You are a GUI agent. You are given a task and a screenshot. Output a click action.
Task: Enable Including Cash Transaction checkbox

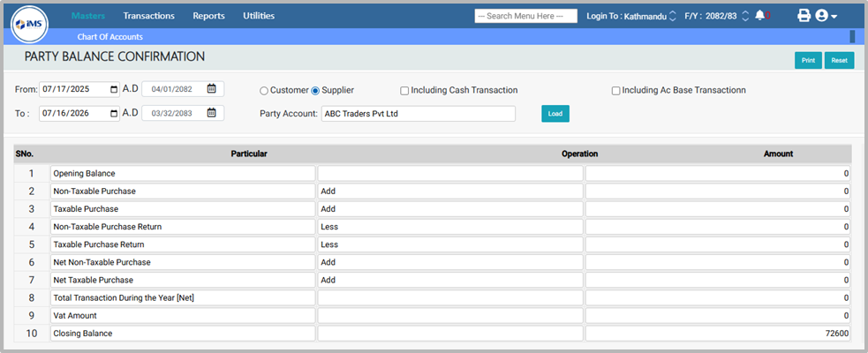click(x=404, y=90)
